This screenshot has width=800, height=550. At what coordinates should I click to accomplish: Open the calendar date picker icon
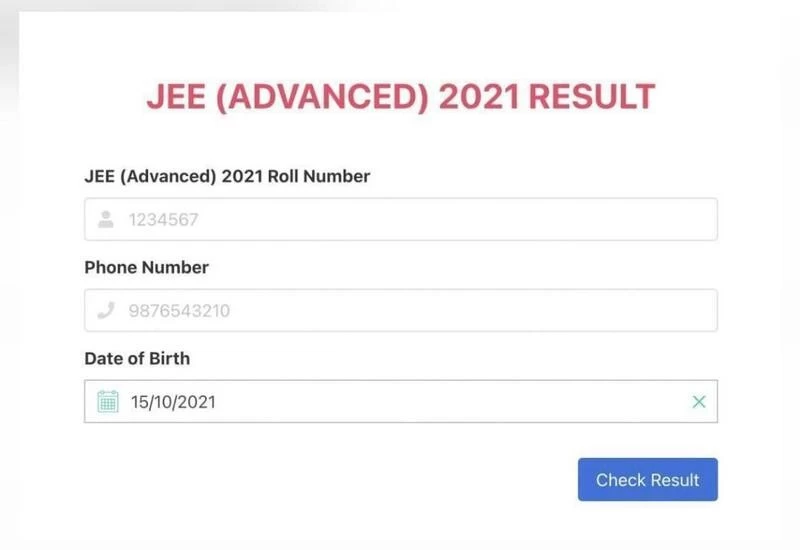107,402
